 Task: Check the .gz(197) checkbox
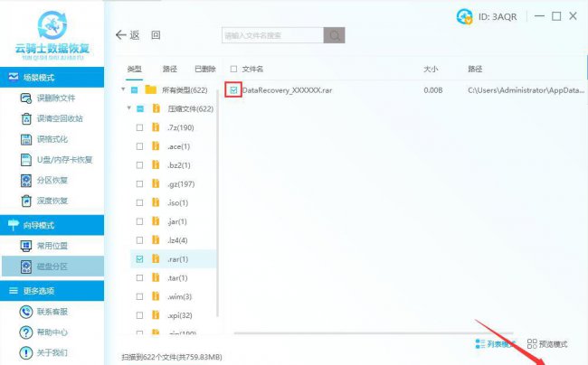point(139,183)
